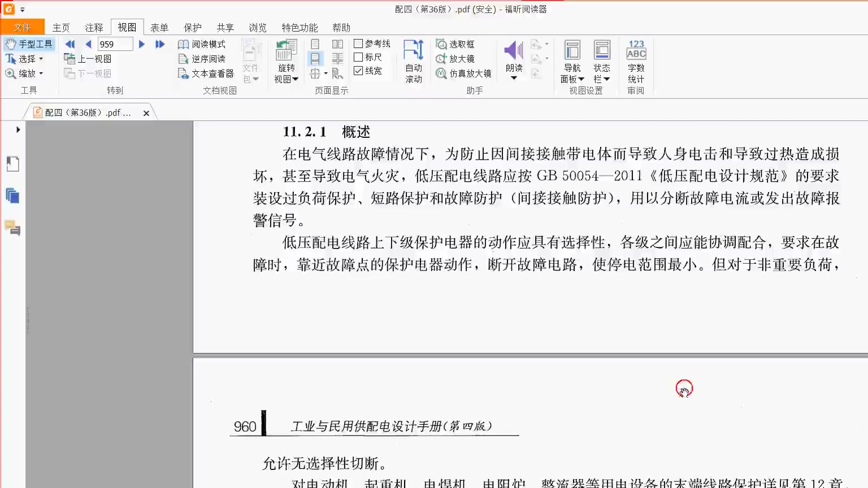
Task: Click the page number field showing 959
Action: click(x=115, y=44)
